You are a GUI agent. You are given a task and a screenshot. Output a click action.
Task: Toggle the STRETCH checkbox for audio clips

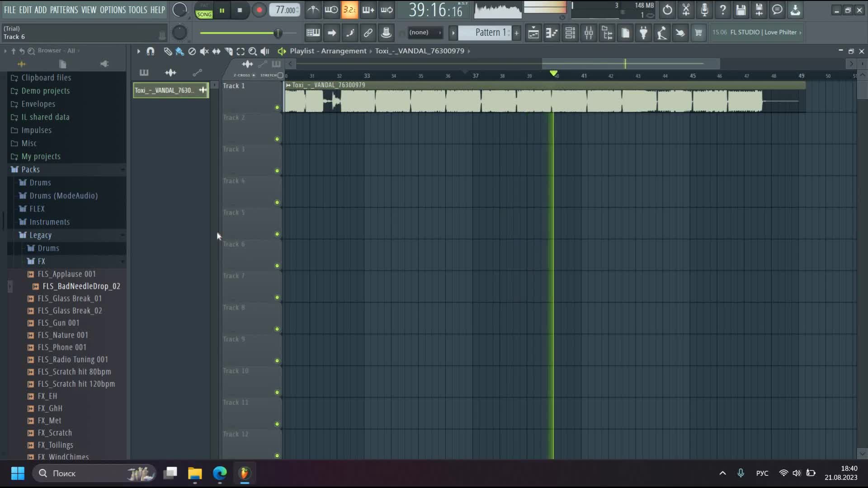(x=280, y=75)
